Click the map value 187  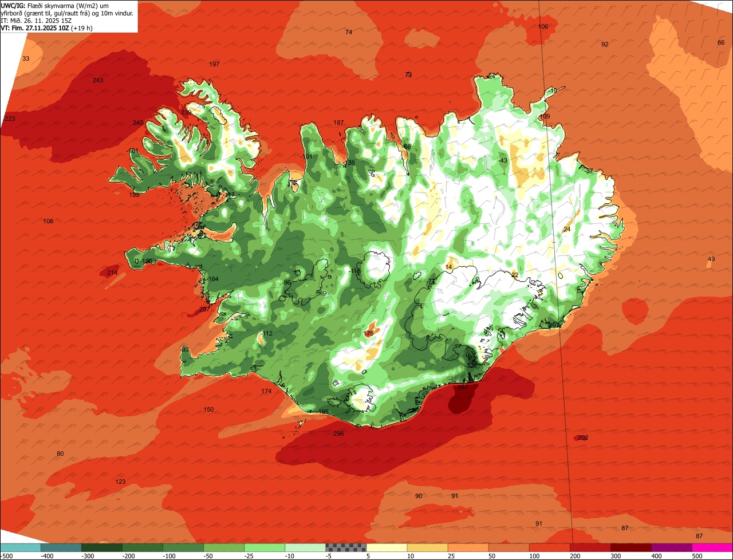[338, 123]
